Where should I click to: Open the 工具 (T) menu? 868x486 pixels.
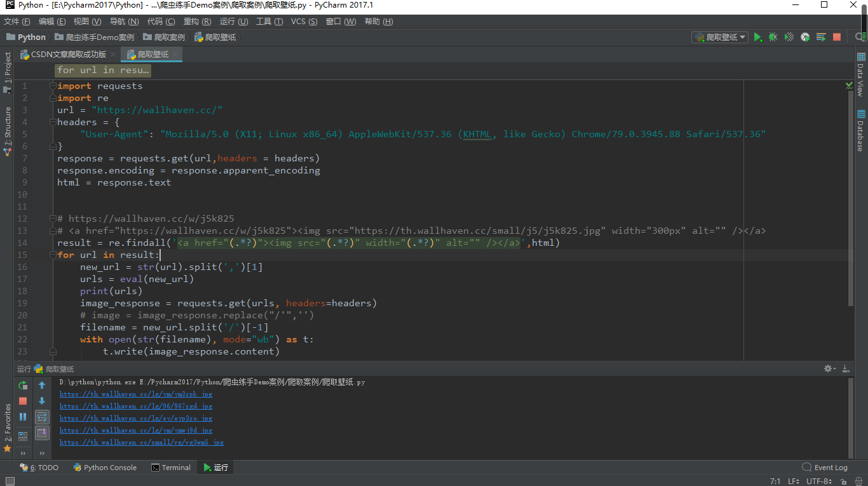269,22
